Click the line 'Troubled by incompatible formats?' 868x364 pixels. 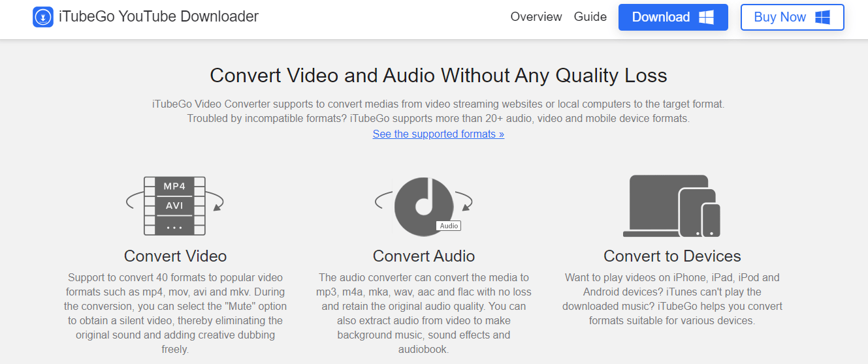[x=438, y=119]
